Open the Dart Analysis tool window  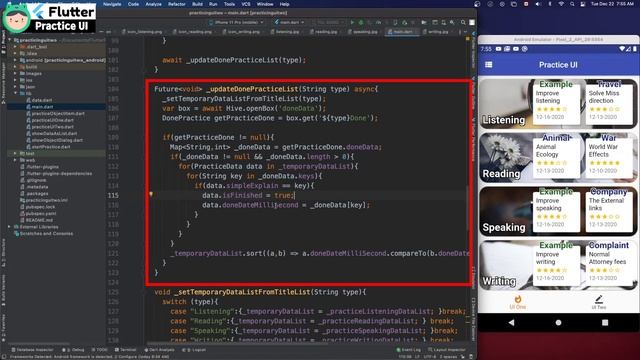coord(160,350)
